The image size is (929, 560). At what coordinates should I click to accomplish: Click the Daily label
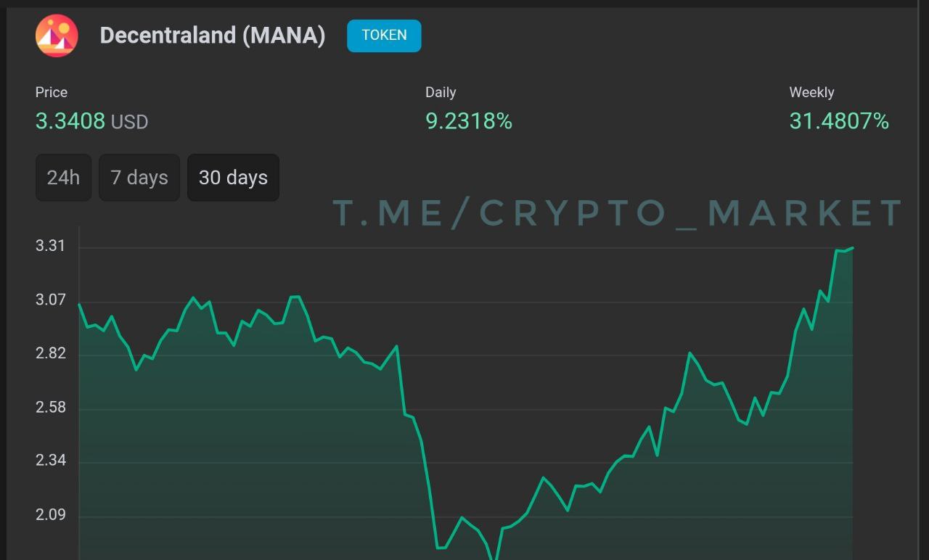441,92
